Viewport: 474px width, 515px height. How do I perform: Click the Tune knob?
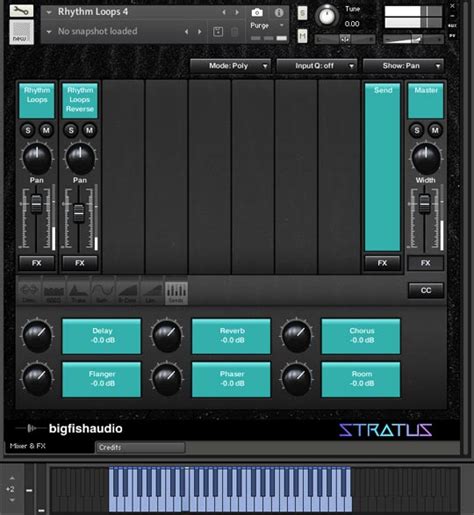click(x=327, y=16)
